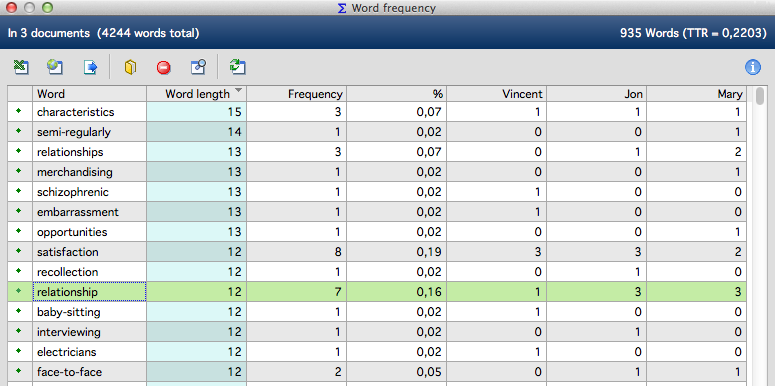Select the word 'relationships'
The width and height of the screenshot is (775, 386).
click(70, 152)
